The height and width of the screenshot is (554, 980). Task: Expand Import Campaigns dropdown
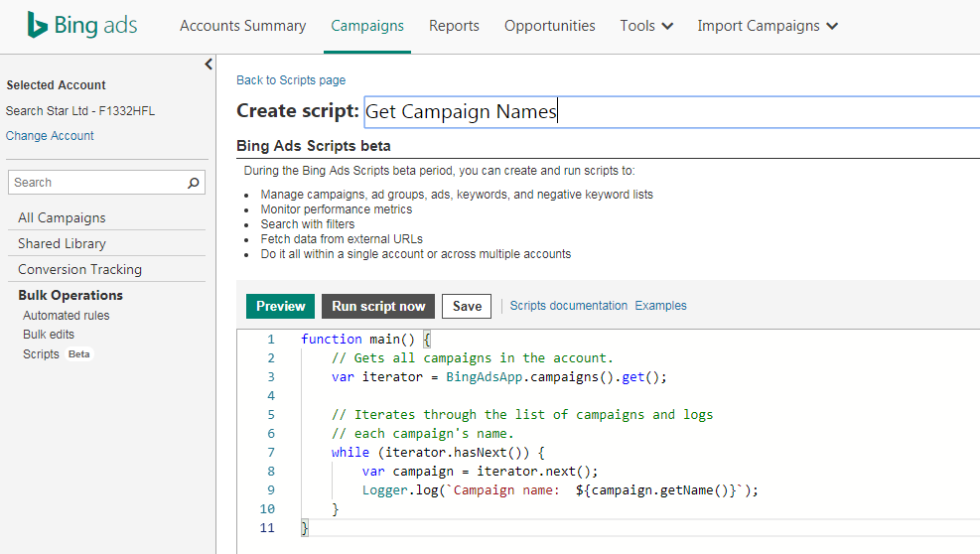point(768,26)
